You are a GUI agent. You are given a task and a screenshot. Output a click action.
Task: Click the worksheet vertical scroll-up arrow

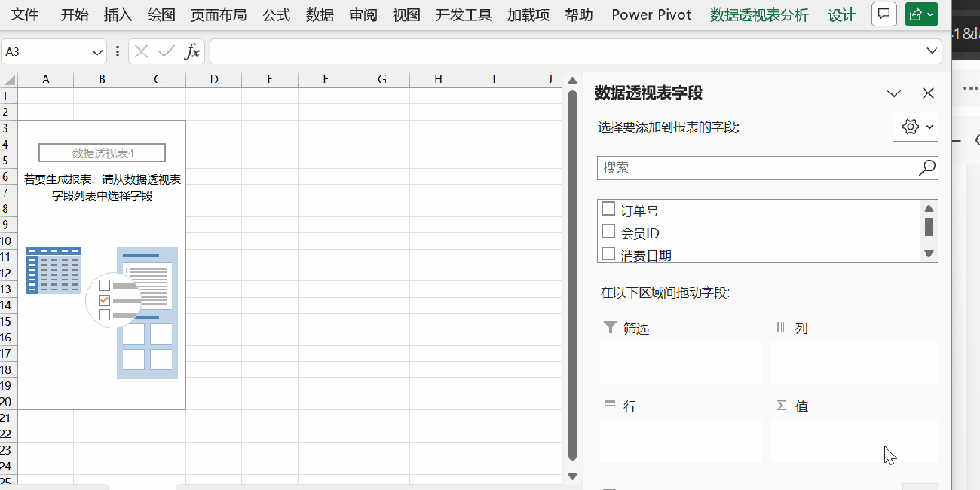point(572,80)
